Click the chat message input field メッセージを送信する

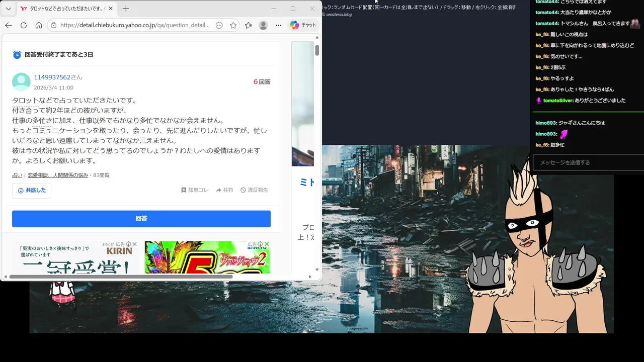[x=589, y=162]
